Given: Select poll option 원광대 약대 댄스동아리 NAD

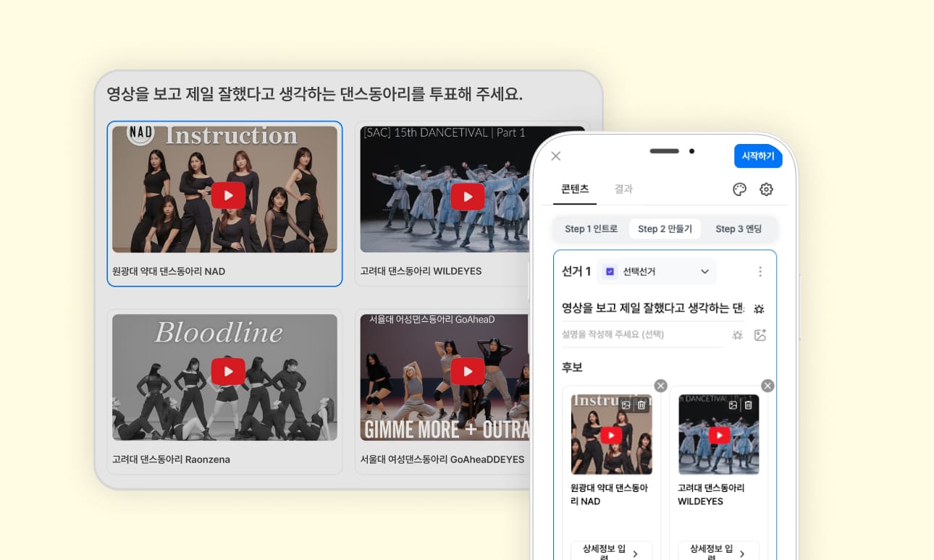Looking at the screenshot, I should (224, 203).
